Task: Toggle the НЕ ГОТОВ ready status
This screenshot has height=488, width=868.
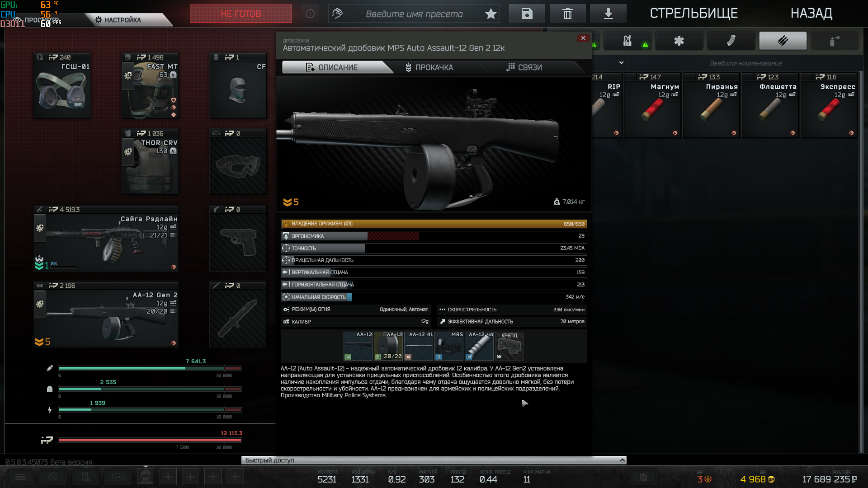Action: pos(241,14)
